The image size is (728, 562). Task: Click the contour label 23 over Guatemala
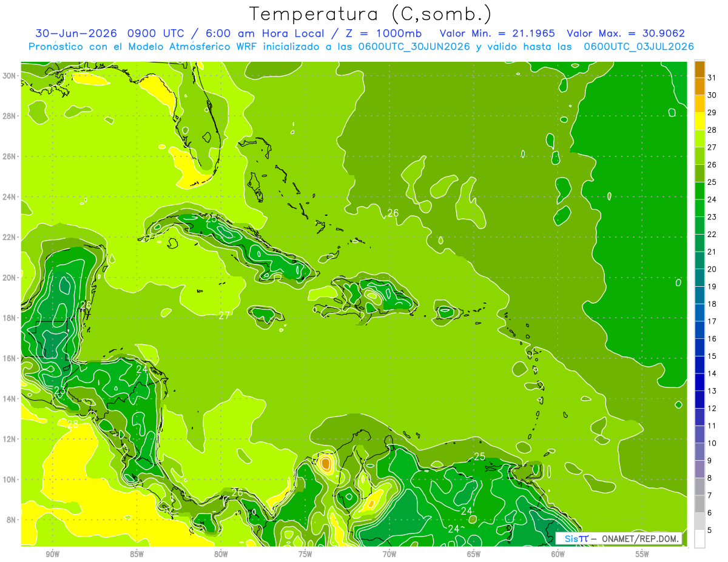pyautogui.click(x=59, y=390)
